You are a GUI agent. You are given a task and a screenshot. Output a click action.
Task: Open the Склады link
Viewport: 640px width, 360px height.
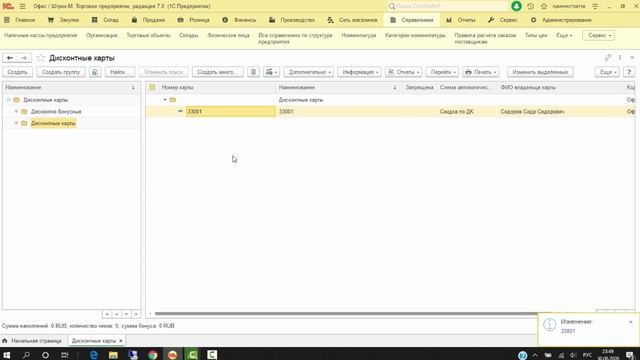pos(189,36)
